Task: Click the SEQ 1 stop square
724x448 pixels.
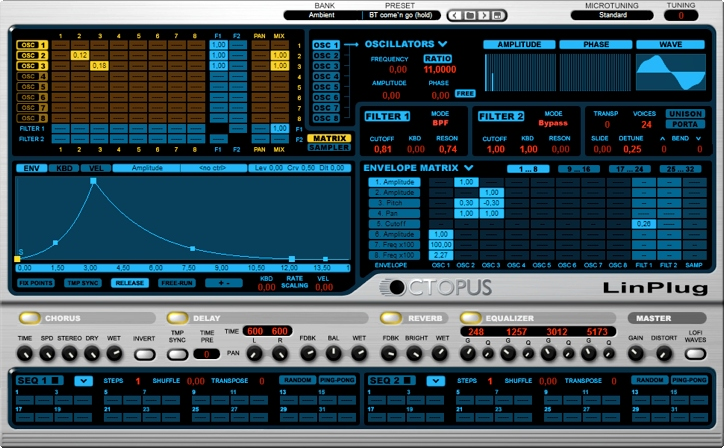Action: (x=54, y=381)
